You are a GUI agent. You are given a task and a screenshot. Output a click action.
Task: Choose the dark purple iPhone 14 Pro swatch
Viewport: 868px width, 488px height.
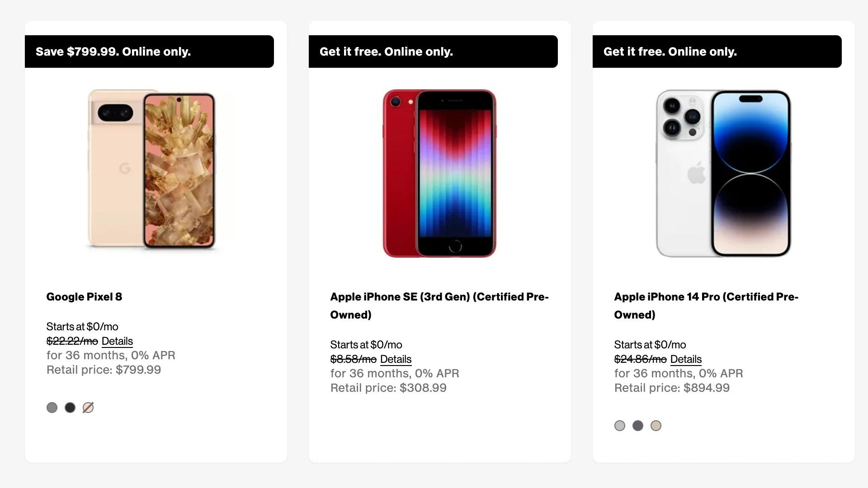coord(638,426)
